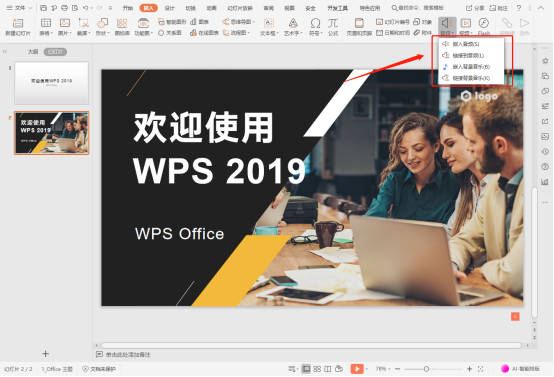Click the zoom slider handle in status bar

click(x=426, y=369)
